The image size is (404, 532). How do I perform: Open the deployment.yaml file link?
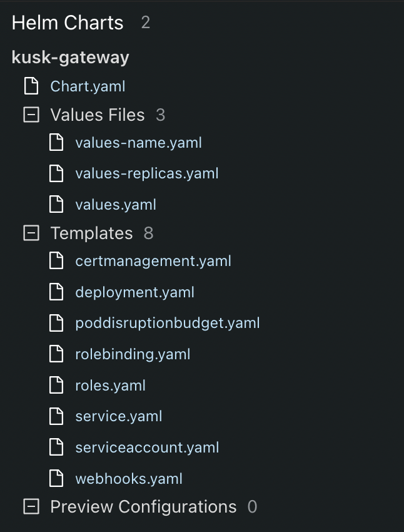[x=134, y=292]
